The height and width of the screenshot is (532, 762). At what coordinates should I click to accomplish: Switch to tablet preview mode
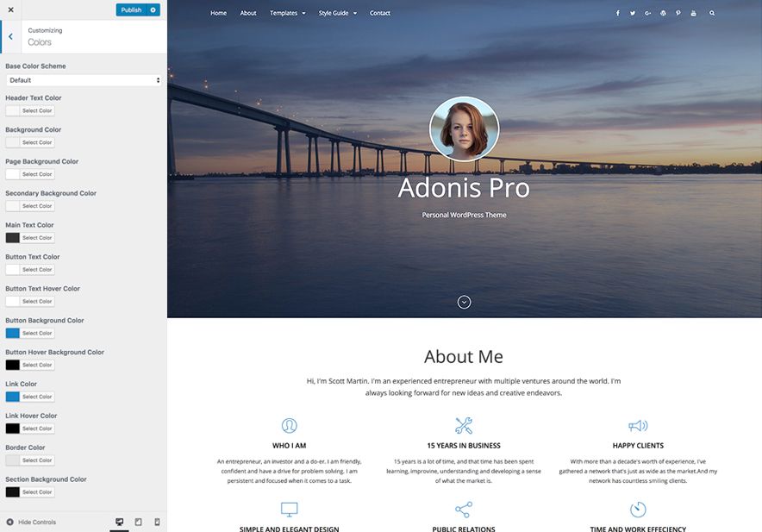(x=138, y=523)
